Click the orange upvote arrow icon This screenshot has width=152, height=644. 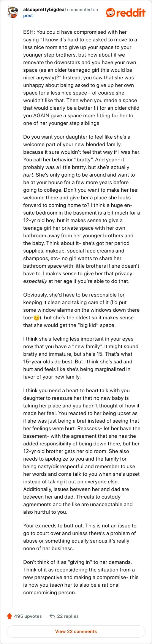9,616
